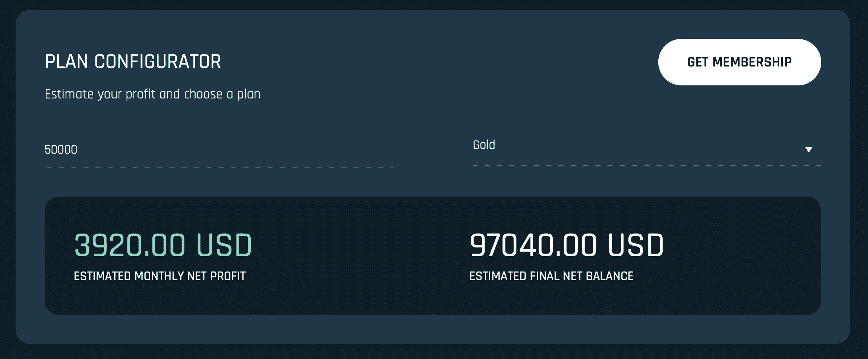Click the 'Estimate your profit and choose a plan' subtitle
This screenshot has width=868, height=359.
(152, 94)
